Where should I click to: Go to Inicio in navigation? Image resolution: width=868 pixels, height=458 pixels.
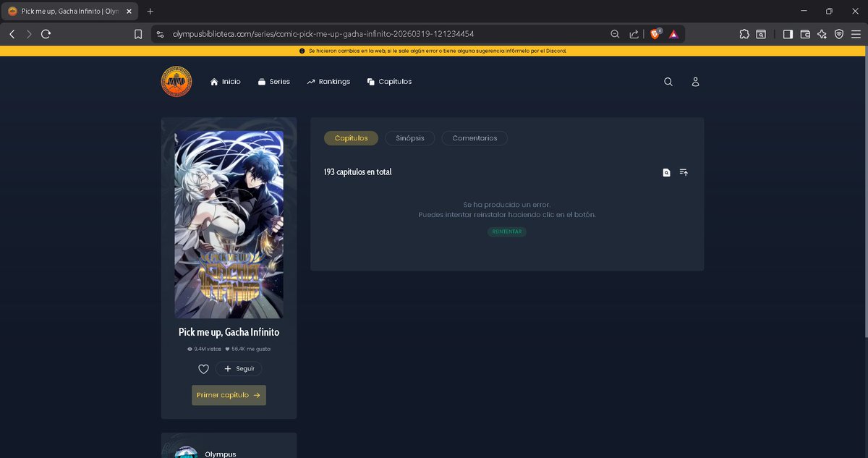[x=226, y=82]
